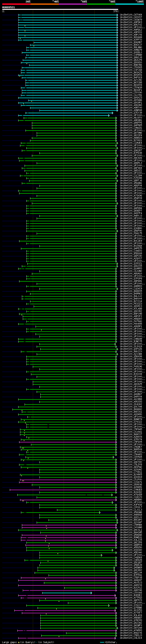Click cyan alignment bar for UniRef100_C6T064

[x=68, y=15]
